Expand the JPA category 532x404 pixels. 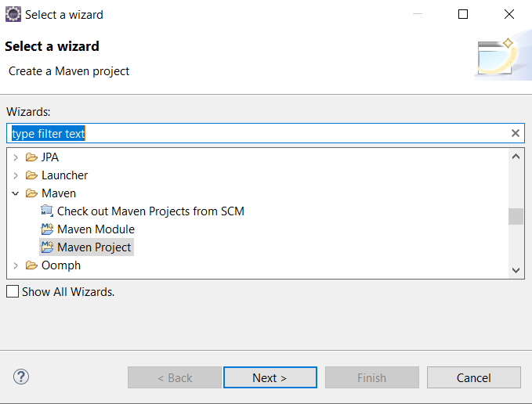point(15,157)
